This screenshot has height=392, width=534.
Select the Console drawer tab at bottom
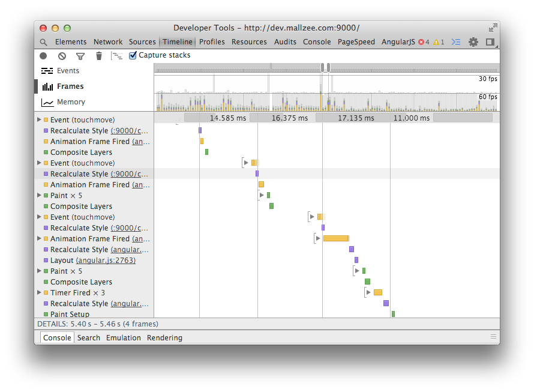tap(57, 337)
